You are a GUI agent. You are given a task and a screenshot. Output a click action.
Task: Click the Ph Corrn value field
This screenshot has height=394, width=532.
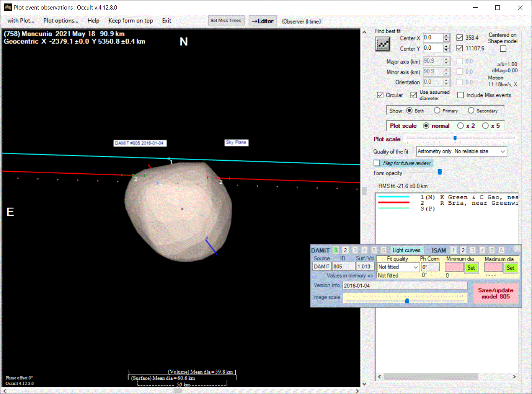tap(430, 267)
